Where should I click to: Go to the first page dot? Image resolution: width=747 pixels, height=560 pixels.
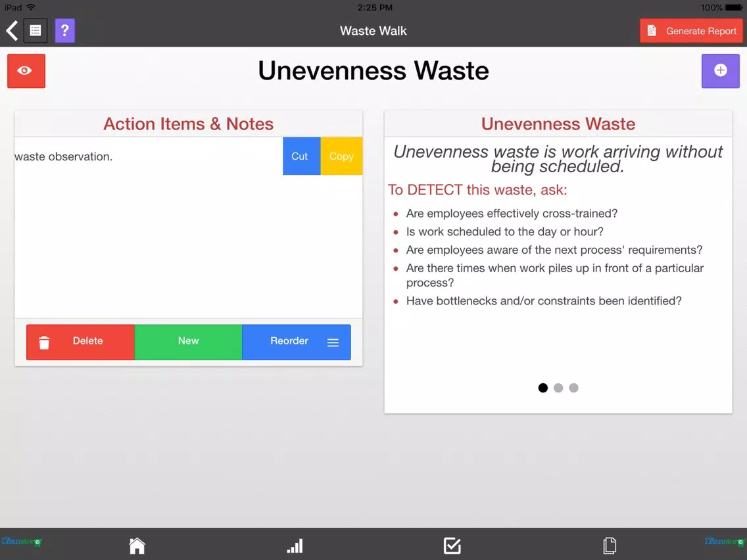coord(542,388)
